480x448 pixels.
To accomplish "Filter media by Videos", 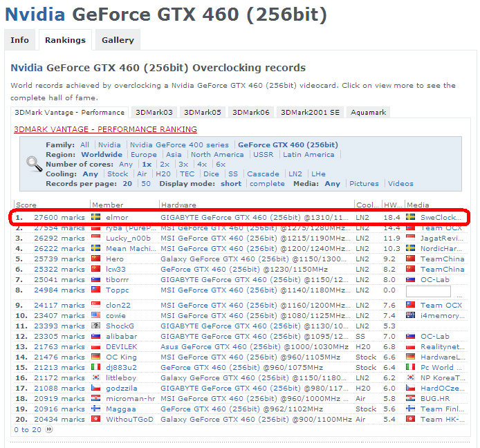I will 400,184.
